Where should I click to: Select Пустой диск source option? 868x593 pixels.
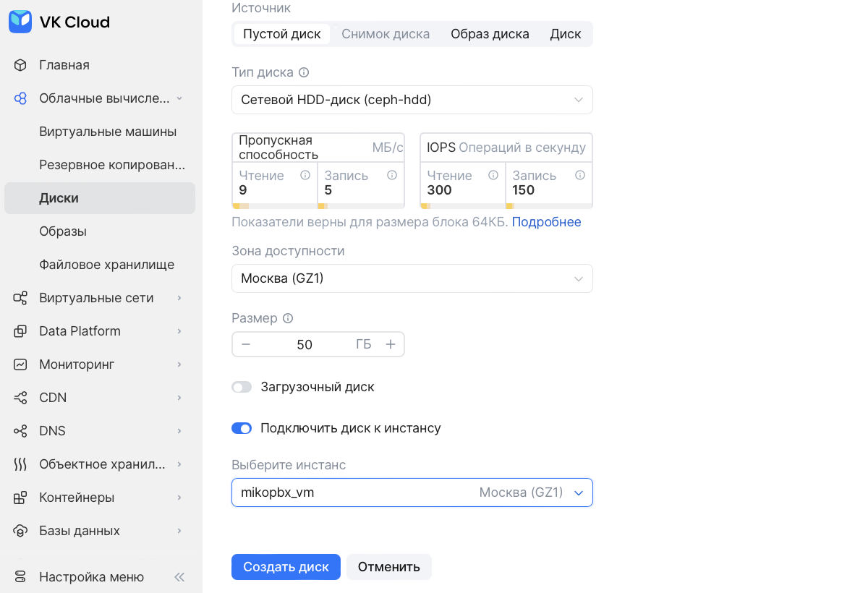click(282, 34)
